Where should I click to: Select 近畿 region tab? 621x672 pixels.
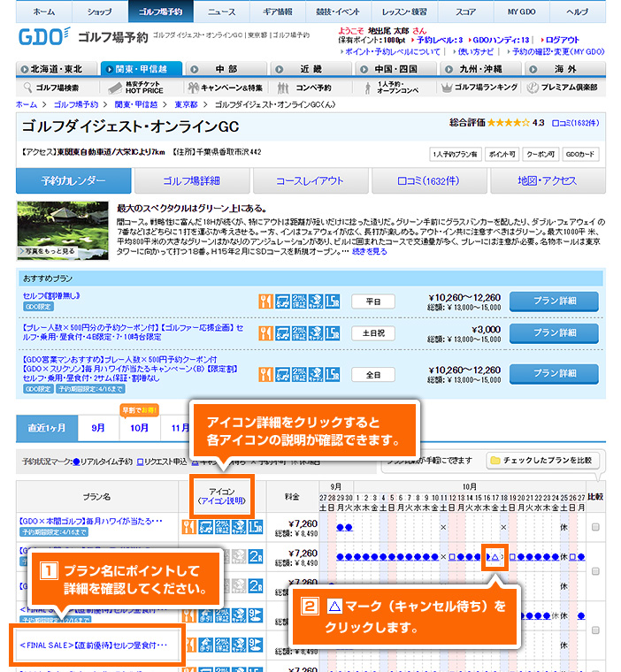pyautogui.click(x=311, y=69)
